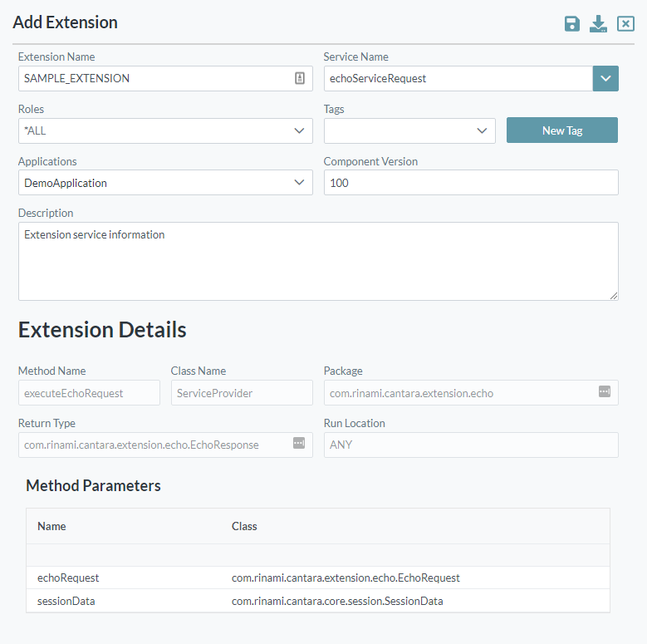Image resolution: width=647 pixels, height=644 pixels.
Task: Expand the Roles dropdown
Action: [299, 130]
